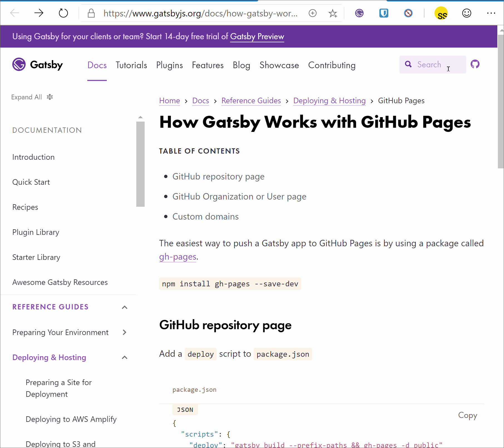This screenshot has height=448, width=504.
Task: Click the smiley feedback icon
Action: coord(467,13)
